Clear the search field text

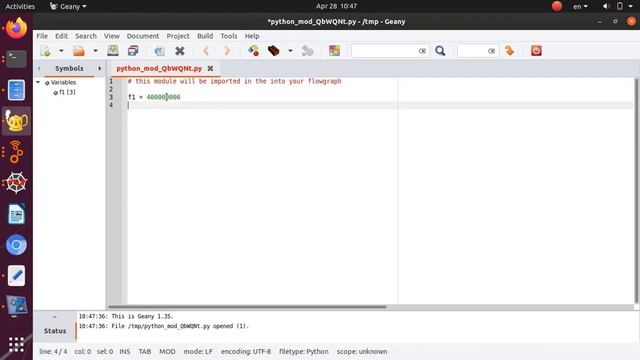coord(422,51)
